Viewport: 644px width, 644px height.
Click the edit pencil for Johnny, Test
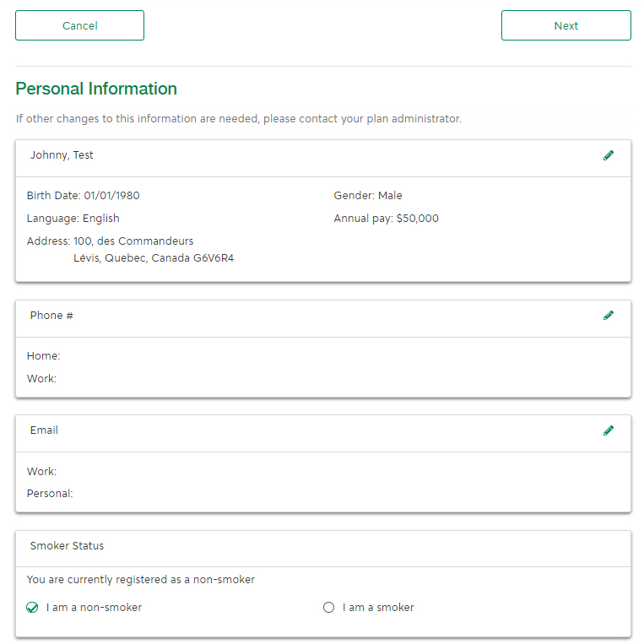(609, 155)
